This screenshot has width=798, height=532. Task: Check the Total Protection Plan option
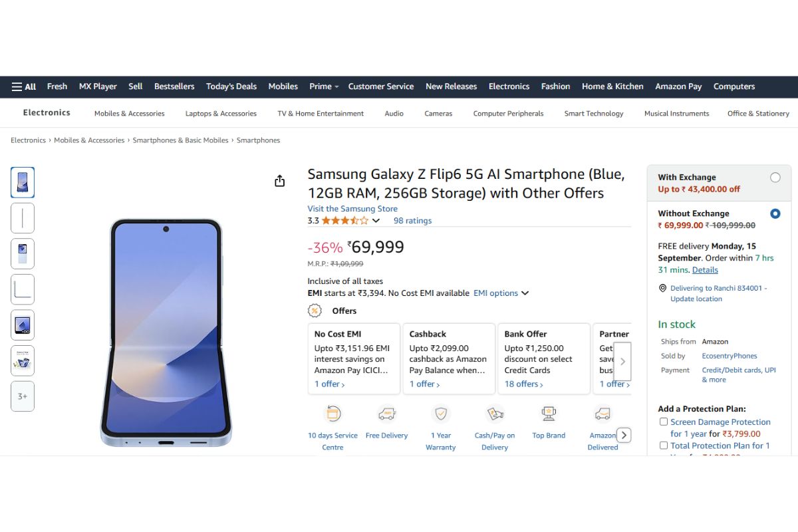pyautogui.click(x=663, y=445)
